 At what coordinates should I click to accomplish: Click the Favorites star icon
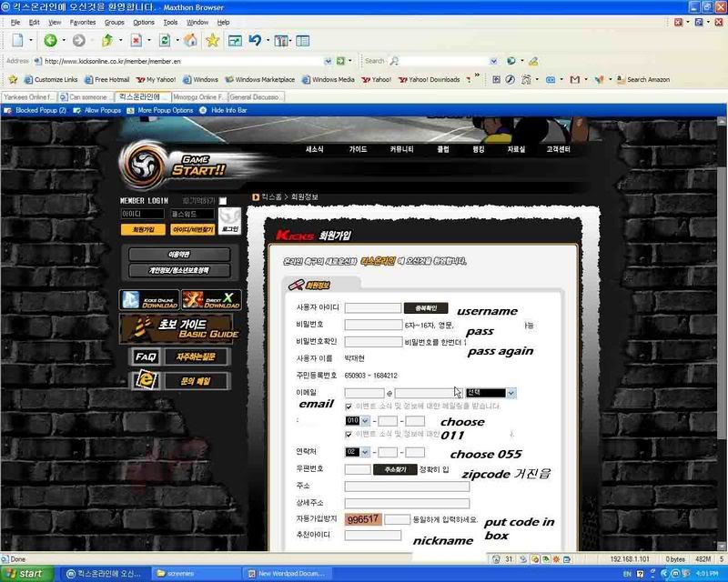[212, 40]
